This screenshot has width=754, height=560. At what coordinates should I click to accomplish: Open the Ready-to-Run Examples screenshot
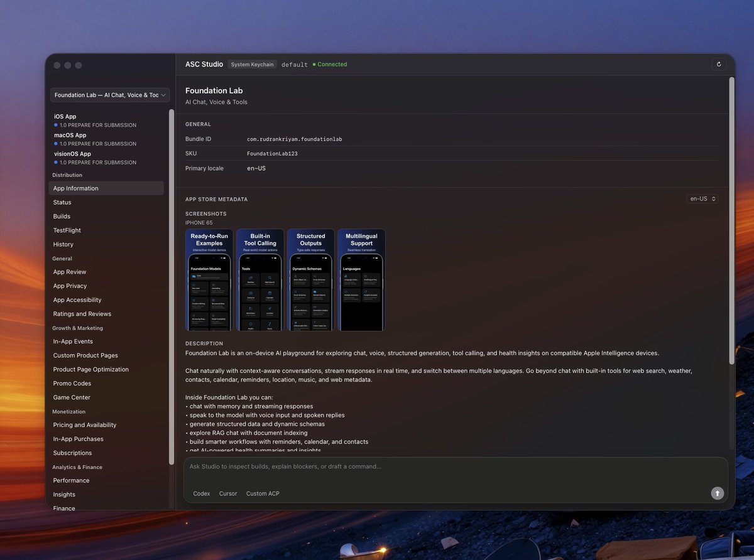(x=209, y=280)
